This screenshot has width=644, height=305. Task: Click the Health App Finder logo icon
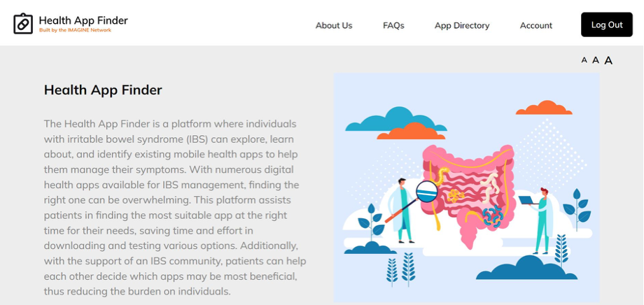coord(23,24)
